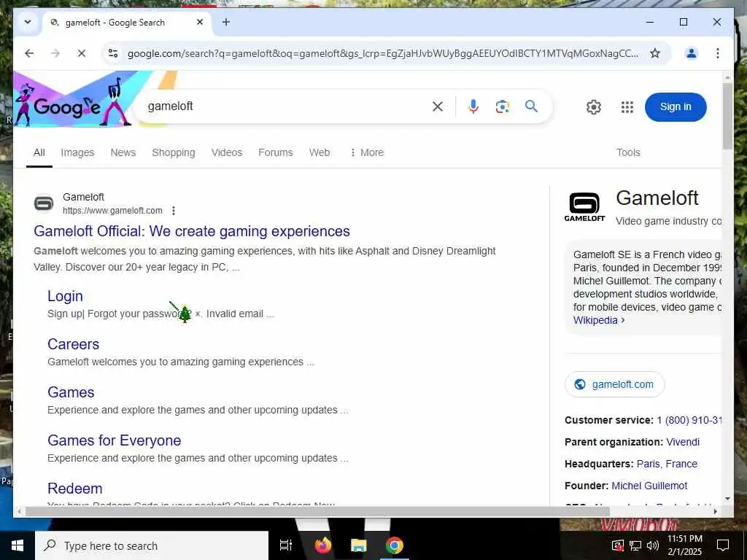The image size is (747, 560).
Task: Open the Redeem sitelink
Action: (75, 488)
